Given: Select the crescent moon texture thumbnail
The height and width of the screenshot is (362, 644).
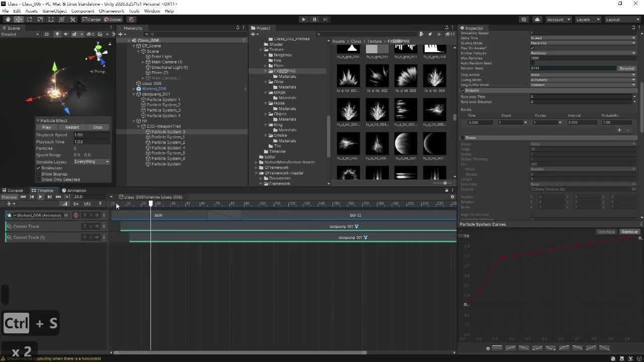Looking at the screenshot, I should coord(434,144).
